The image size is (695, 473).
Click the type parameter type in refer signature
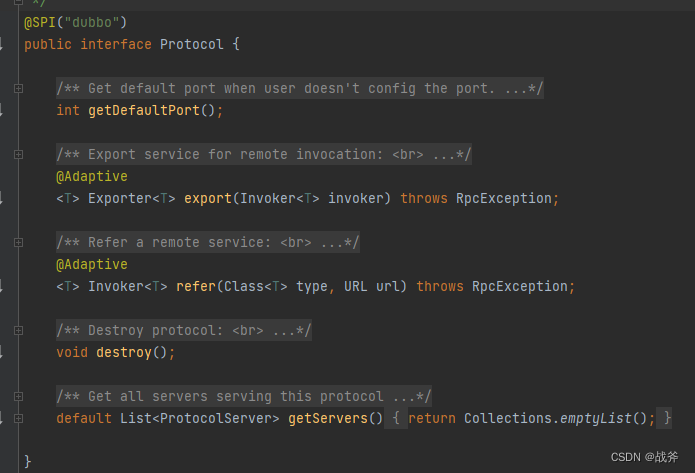click(x=312, y=286)
